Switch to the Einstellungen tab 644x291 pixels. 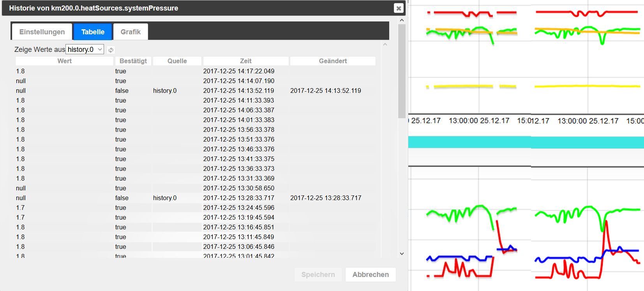pos(42,32)
